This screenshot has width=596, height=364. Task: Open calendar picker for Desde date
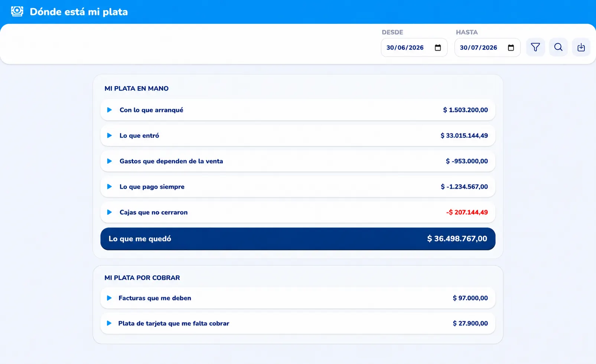click(438, 48)
